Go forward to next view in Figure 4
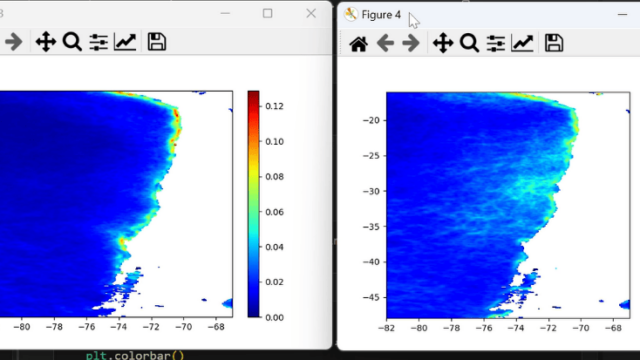This screenshot has width=640, height=360. click(x=411, y=43)
